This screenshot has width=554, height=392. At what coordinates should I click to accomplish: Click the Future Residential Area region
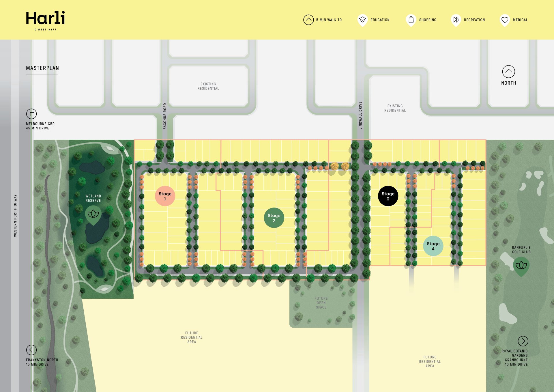(x=192, y=337)
